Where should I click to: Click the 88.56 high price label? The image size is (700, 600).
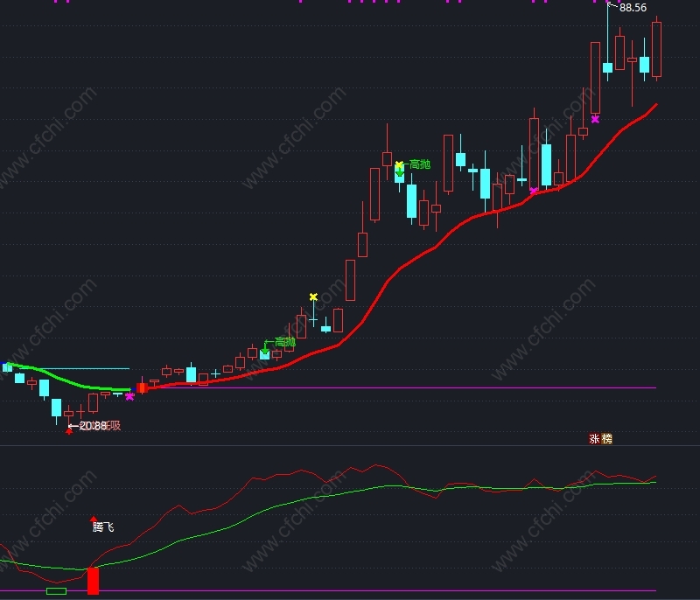(x=633, y=8)
